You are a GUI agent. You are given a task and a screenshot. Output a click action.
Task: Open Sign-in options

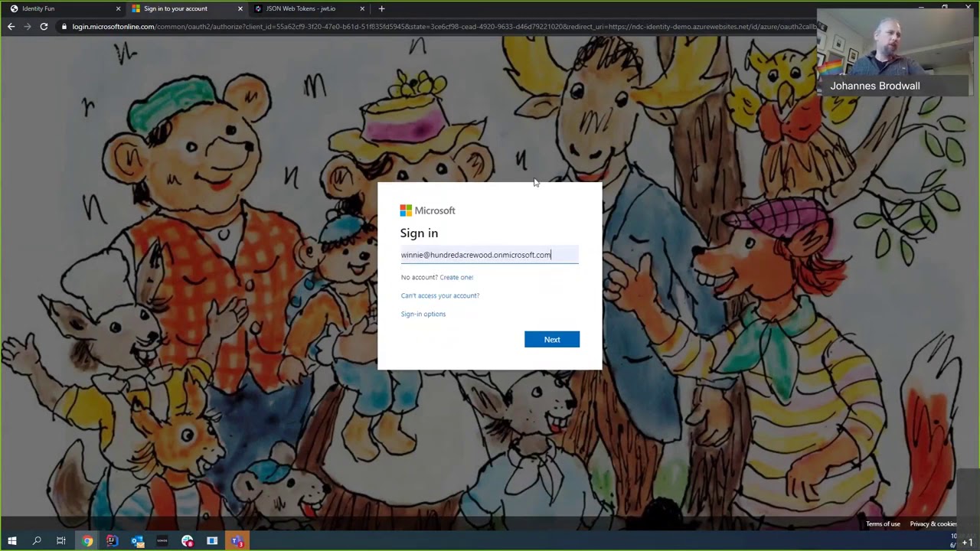pos(423,314)
